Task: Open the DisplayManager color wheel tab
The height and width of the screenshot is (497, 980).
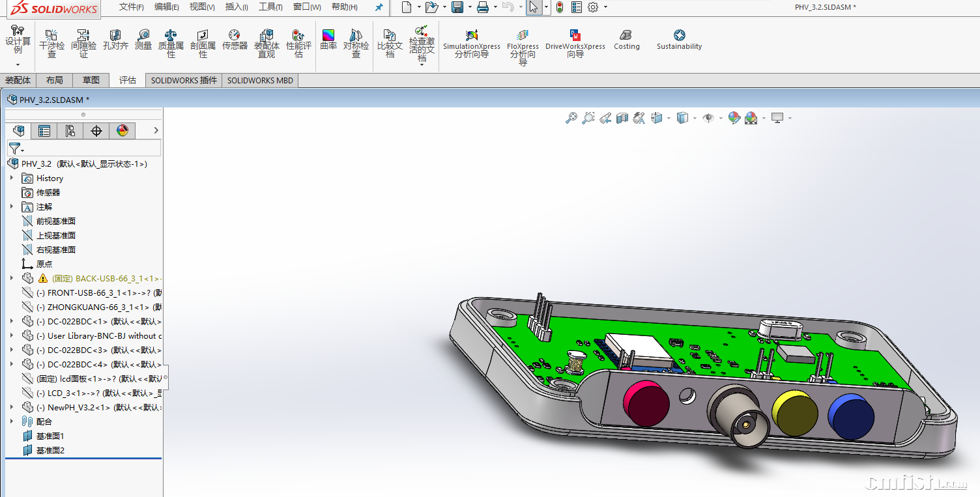Action: tap(122, 131)
